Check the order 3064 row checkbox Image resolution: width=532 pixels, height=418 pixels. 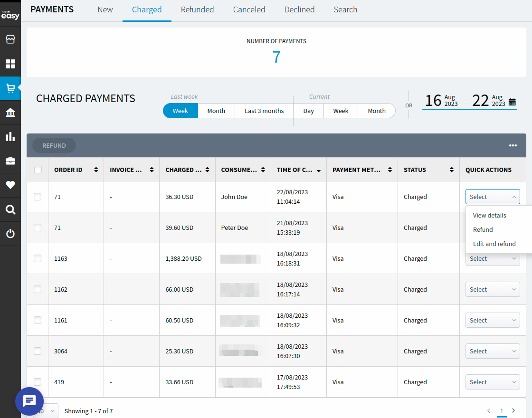point(38,351)
